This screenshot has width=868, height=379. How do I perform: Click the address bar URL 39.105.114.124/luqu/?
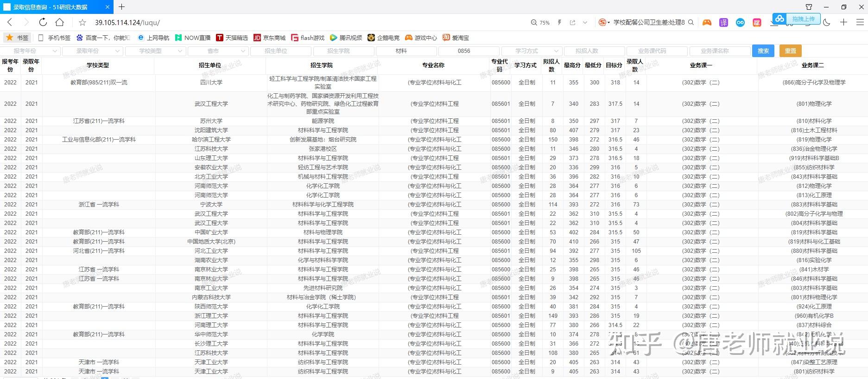pyautogui.click(x=127, y=22)
